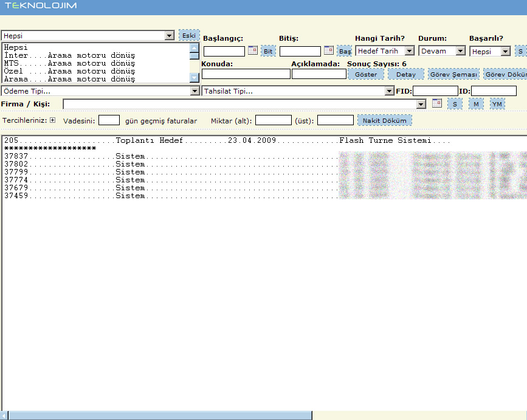Screen dimensions: 527x420
Task: Focus the Miktar (üst) input field
Action: click(x=336, y=120)
